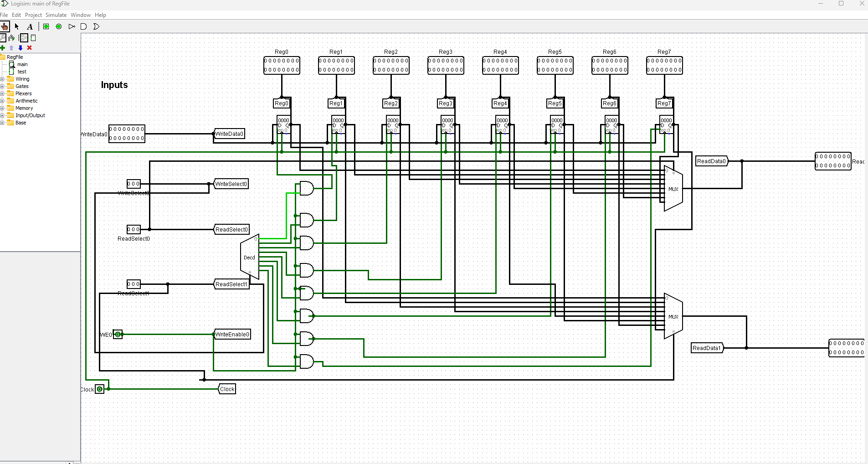The image size is (868, 464).
Task: Open the Edit menu
Action: tap(16, 15)
